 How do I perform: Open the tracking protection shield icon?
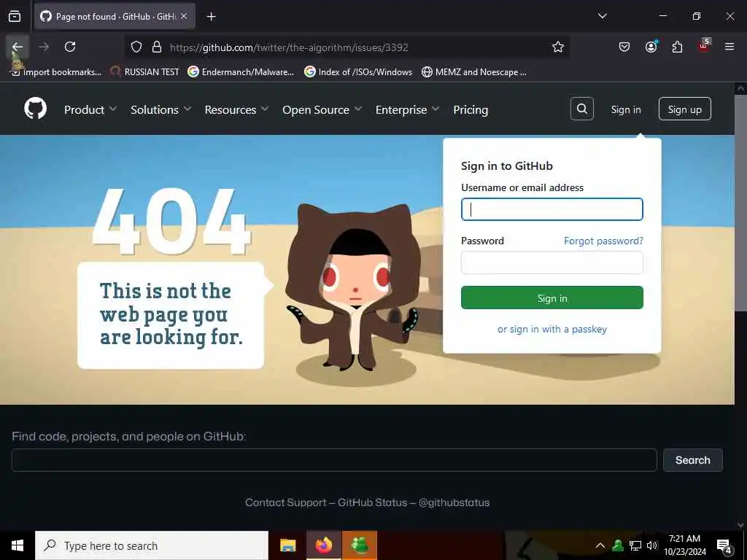click(136, 47)
